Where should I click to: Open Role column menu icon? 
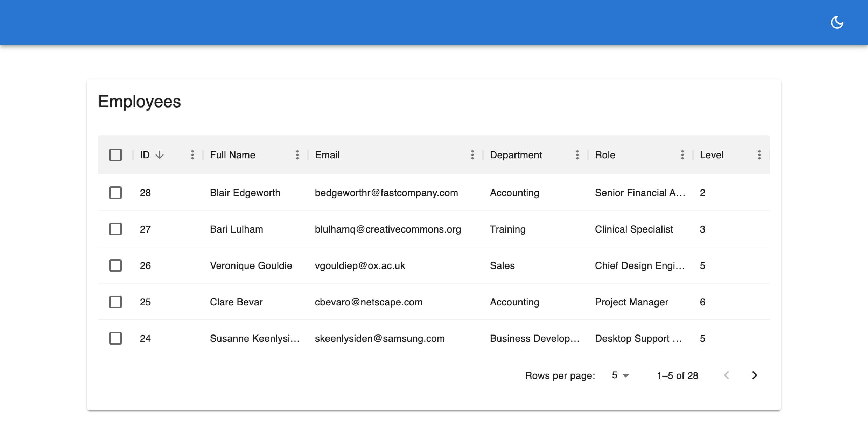click(682, 155)
